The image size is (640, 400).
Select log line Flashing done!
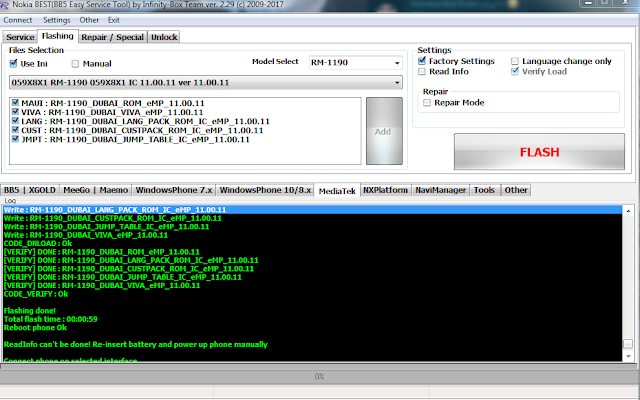[29, 311]
